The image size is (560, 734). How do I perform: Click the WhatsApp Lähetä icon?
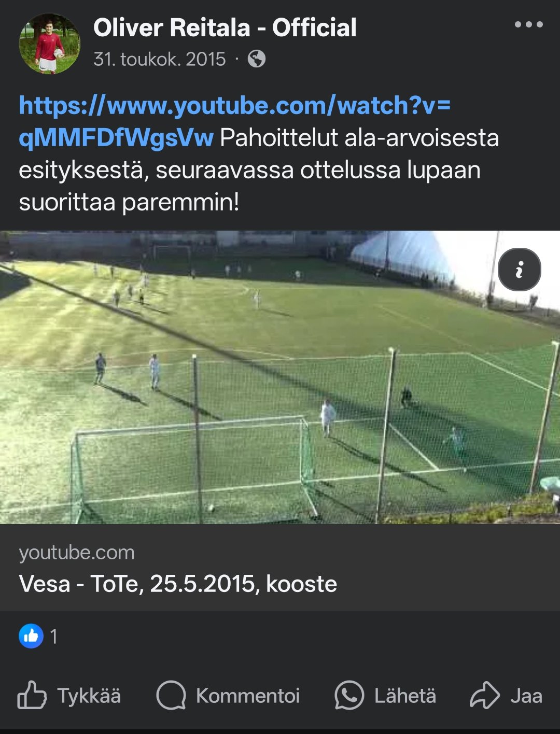point(349,695)
